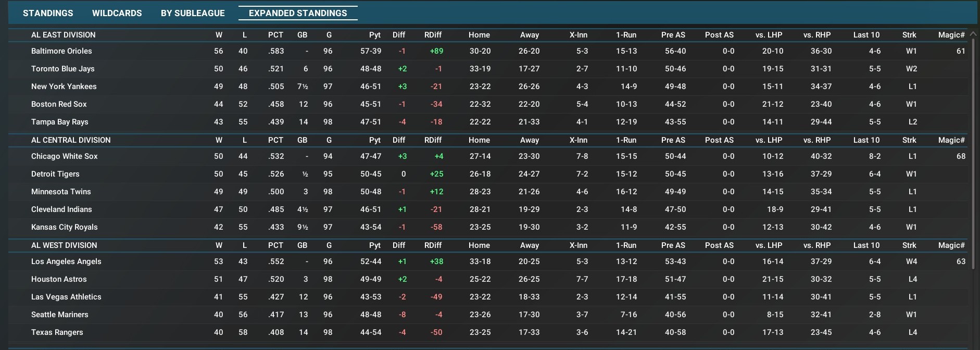Click the New York Yankees row
Image resolution: width=980 pixels, height=350 pixels.
pos(64,86)
